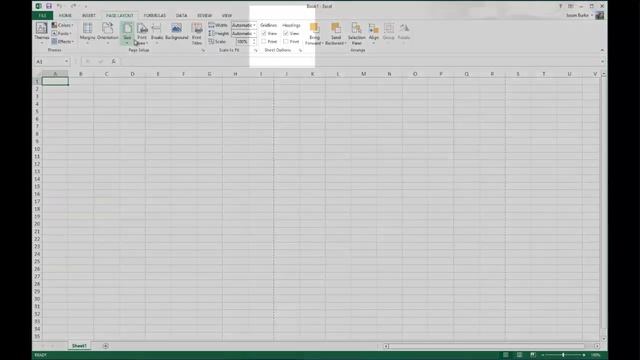This screenshot has width=640, height=360.
Task: Open the Themes gallery
Action: point(41,32)
